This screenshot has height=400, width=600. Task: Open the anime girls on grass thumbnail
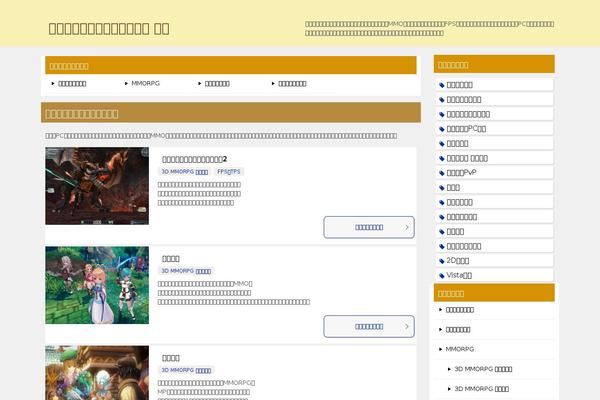point(97,285)
